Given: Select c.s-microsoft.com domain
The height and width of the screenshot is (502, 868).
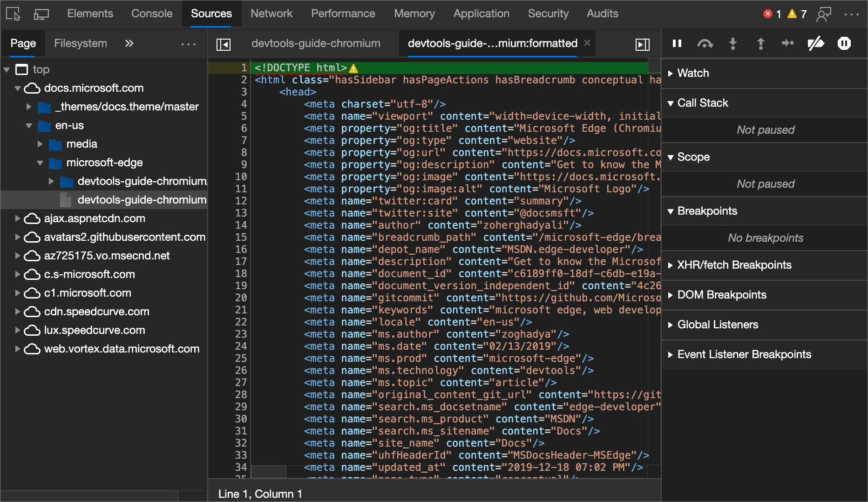Looking at the screenshot, I should pos(89,274).
